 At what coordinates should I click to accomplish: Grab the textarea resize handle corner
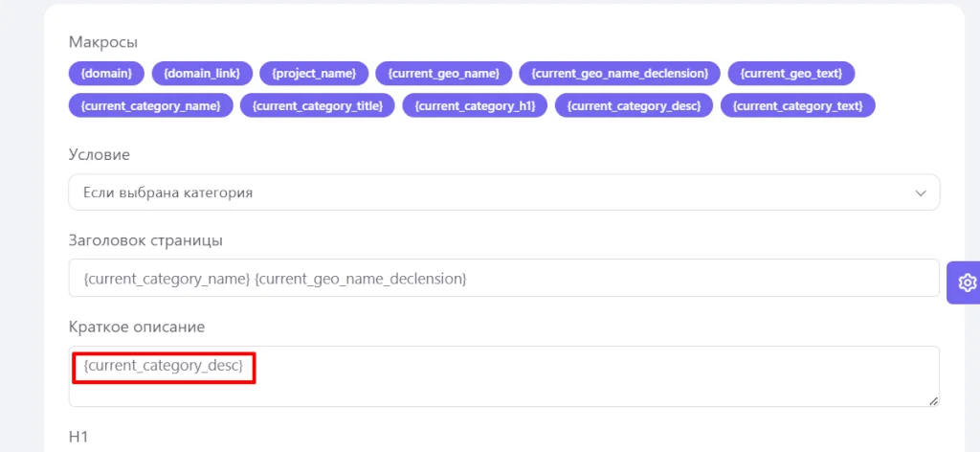coord(932,400)
